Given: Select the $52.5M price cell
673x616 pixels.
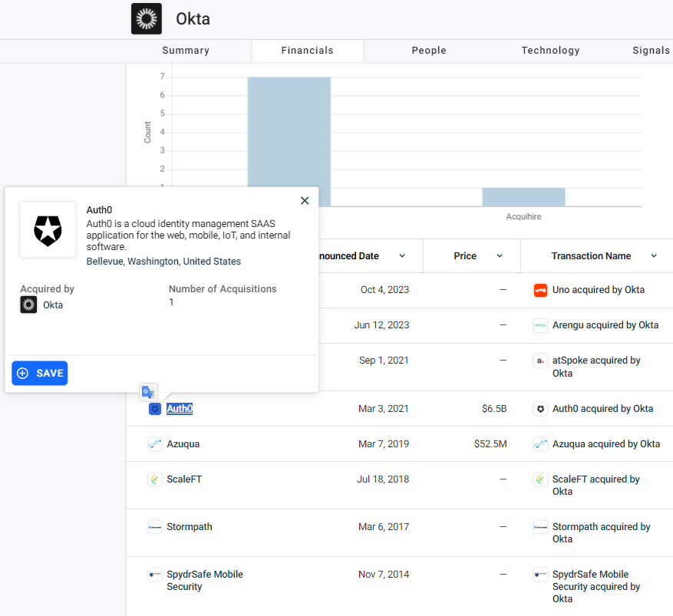Looking at the screenshot, I should 490,444.
